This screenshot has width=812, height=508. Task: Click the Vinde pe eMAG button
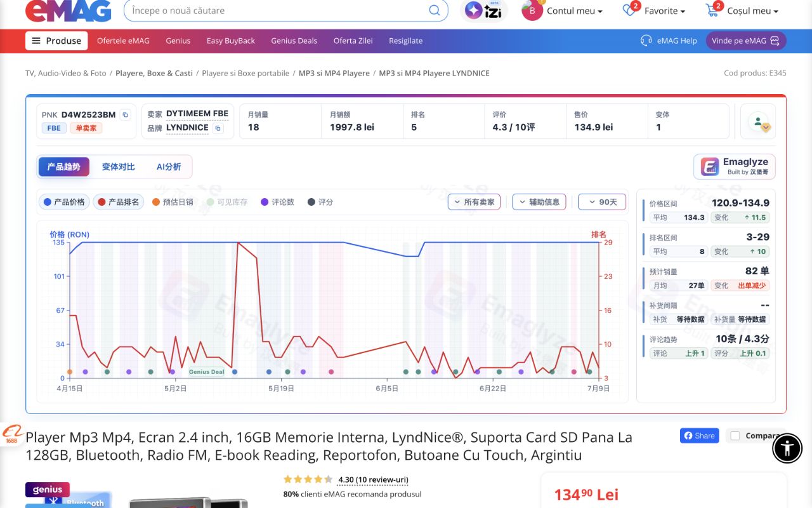click(746, 41)
